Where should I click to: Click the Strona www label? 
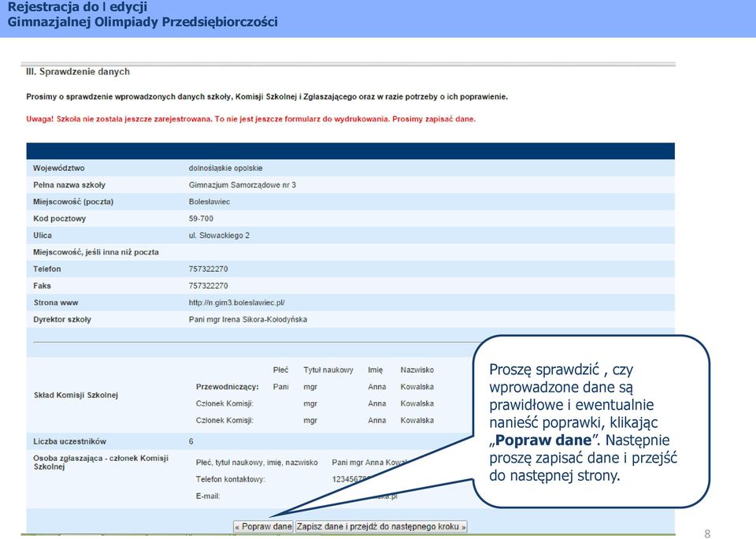[56, 303]
